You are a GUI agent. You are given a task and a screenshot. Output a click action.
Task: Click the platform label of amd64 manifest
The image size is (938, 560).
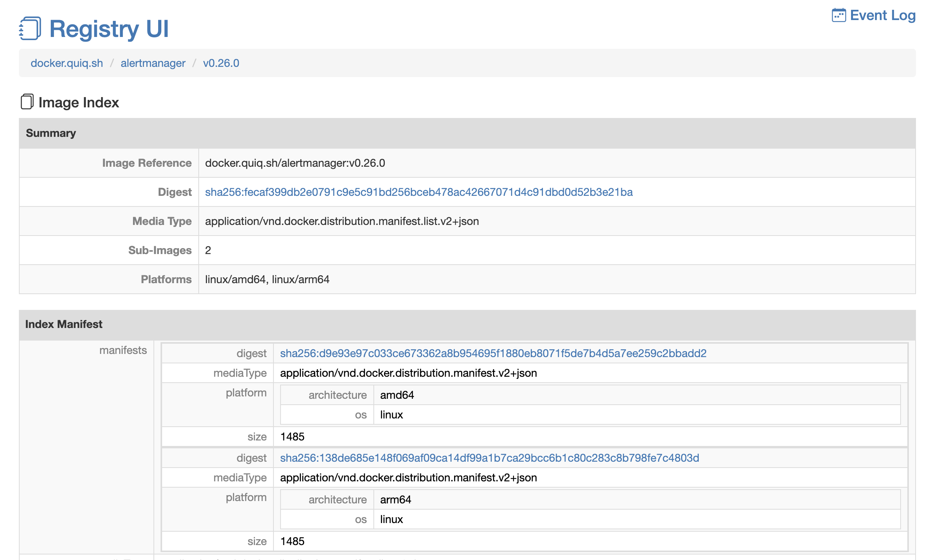coord(246,392)
